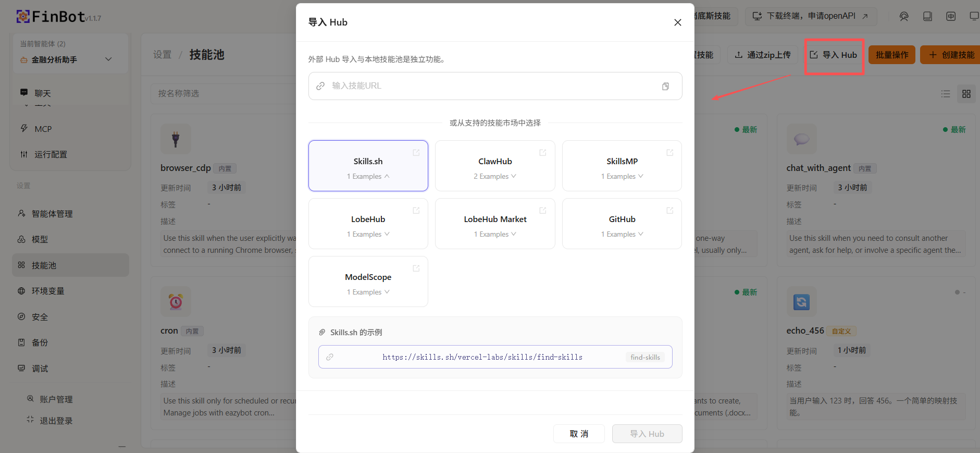Click cron alarm clock skill icon

point(176,301)
